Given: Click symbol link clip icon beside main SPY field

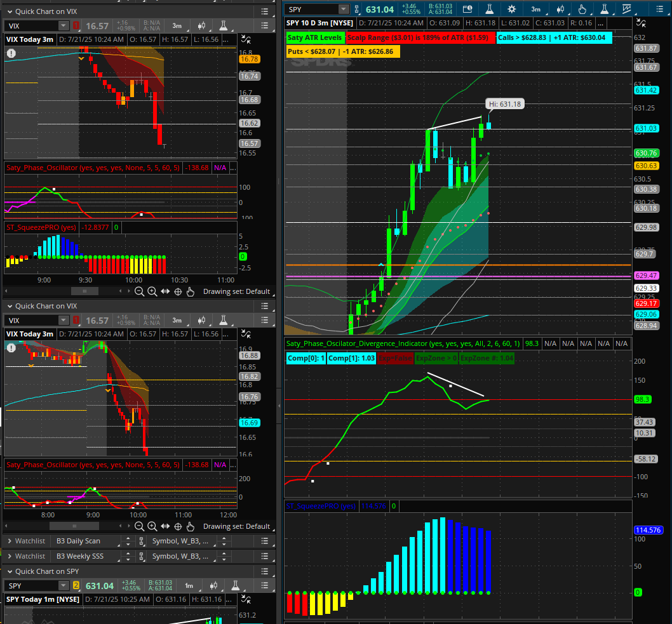Looking at the screenshot, I should pos(356,9).
